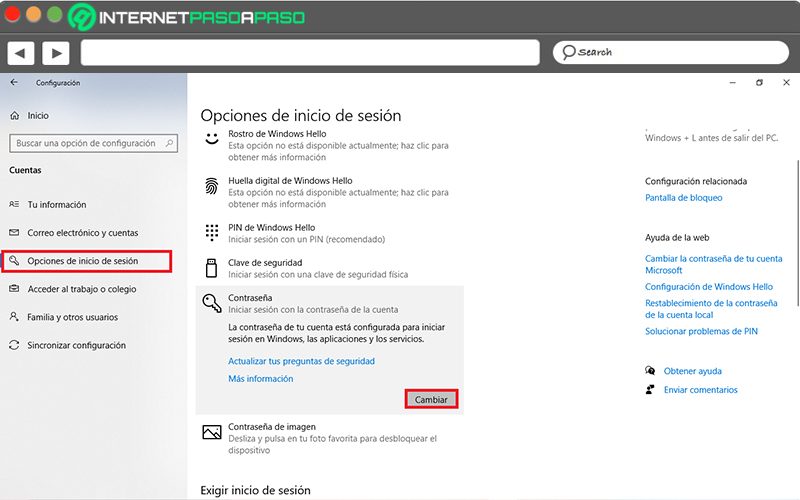Click the search magnifier in the settings search box
Image resolution: width=800 pixels, height=500 pixels.
click(169, 143)
